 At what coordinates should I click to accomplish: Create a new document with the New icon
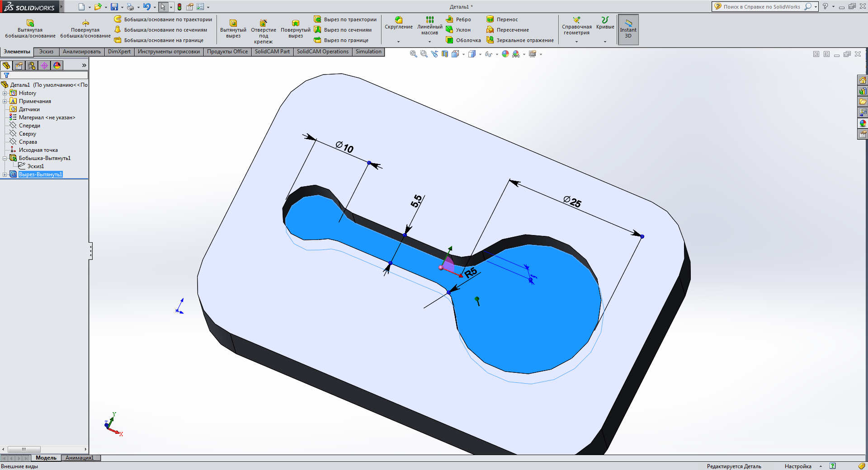(81, 7)
